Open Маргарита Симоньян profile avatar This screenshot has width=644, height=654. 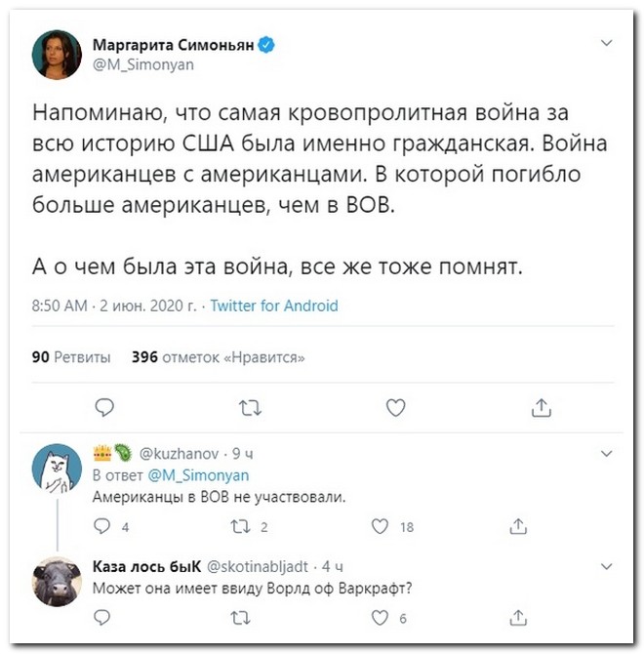pyautogui.click(x=58, y=54)
